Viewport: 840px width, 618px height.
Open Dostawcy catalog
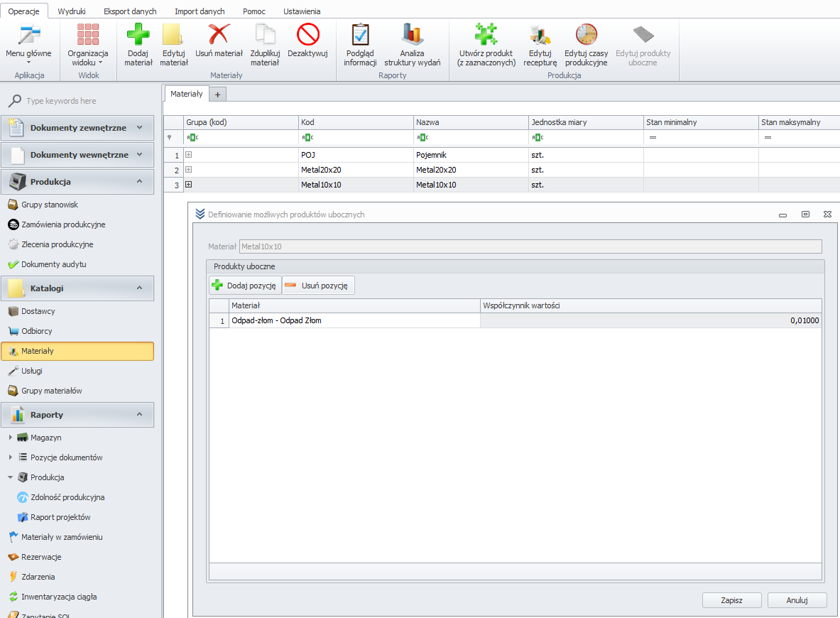(x=38, y=311)
